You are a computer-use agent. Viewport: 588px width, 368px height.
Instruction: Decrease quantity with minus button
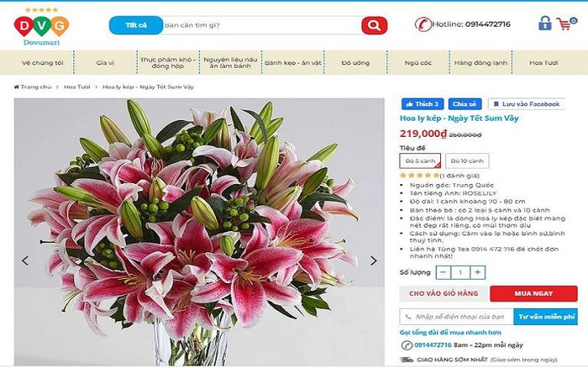444,272
